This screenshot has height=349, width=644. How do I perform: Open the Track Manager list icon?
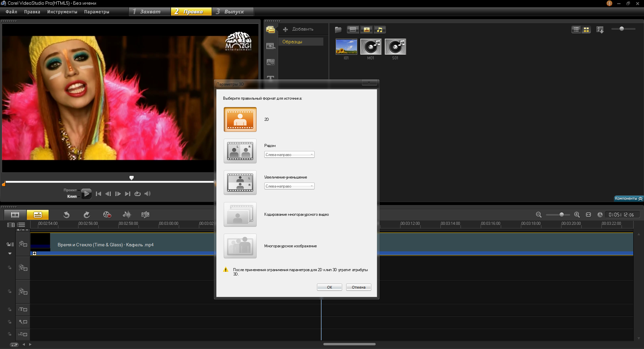click(21, 225)
